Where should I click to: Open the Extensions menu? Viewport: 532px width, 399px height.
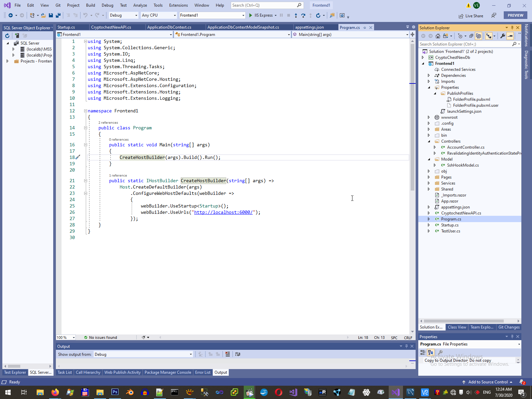179,5
